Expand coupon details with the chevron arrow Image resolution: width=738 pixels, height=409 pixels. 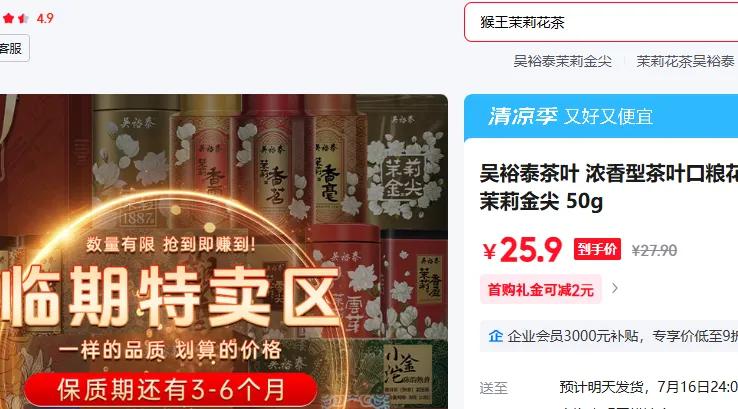coord(615,288)
